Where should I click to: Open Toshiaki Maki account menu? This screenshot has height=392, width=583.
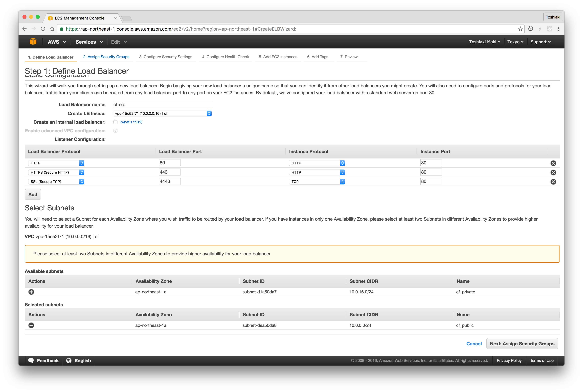coord(485,42)
